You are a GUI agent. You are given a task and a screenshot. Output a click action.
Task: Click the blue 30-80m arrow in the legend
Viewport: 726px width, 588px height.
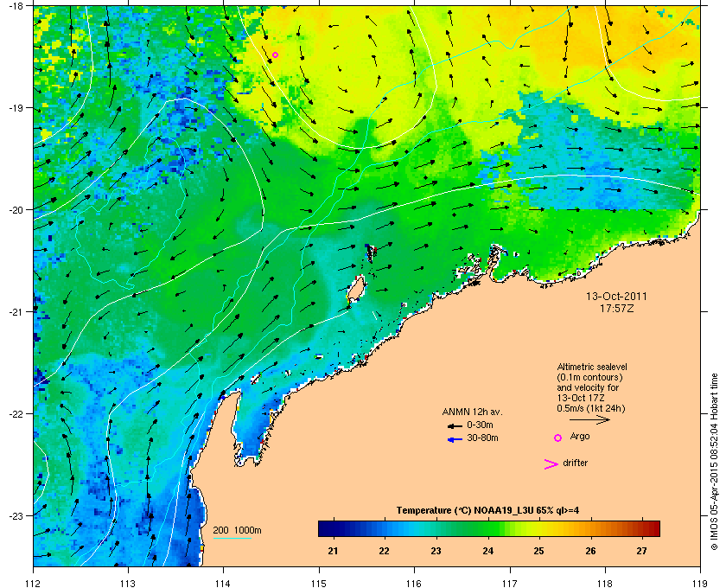tap(455, 439)
